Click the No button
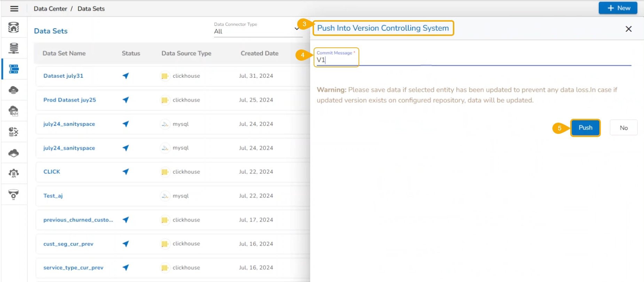The width and height of the screenshot is (644, 282). [623, 128]
